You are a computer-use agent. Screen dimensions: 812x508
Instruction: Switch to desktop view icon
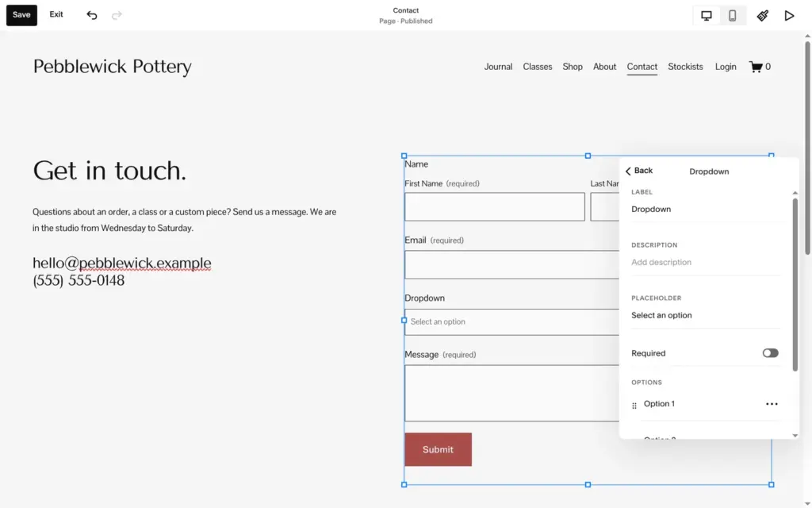click(707, 16)
